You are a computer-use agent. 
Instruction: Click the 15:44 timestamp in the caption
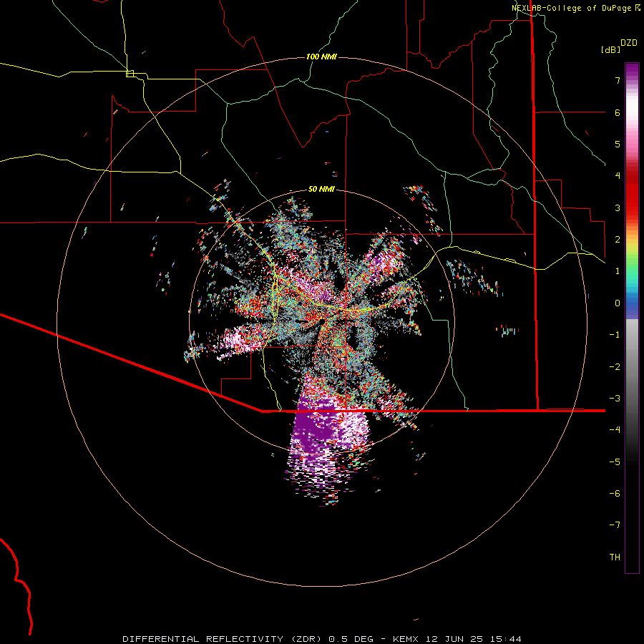pyautogui.click(x=504, y=639)
